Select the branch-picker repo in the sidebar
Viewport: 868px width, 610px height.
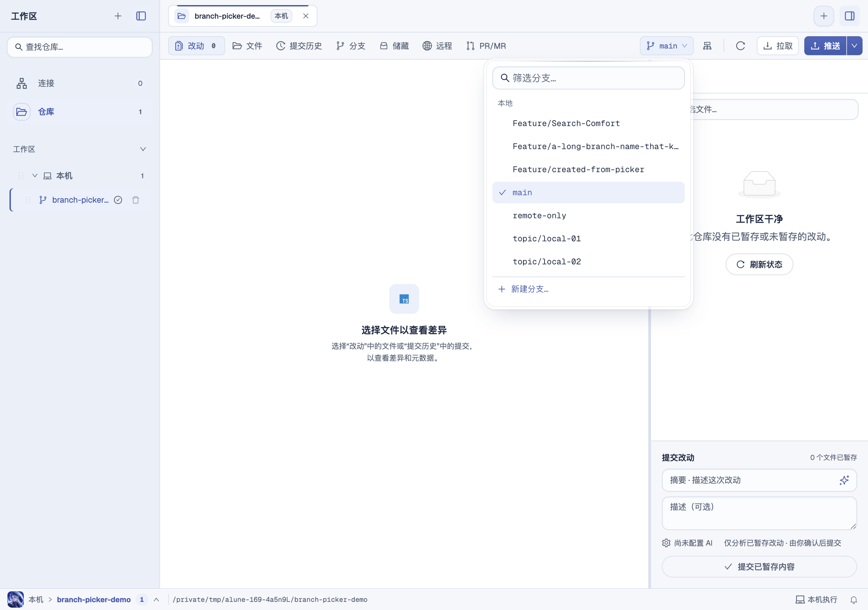coord(80,200)
